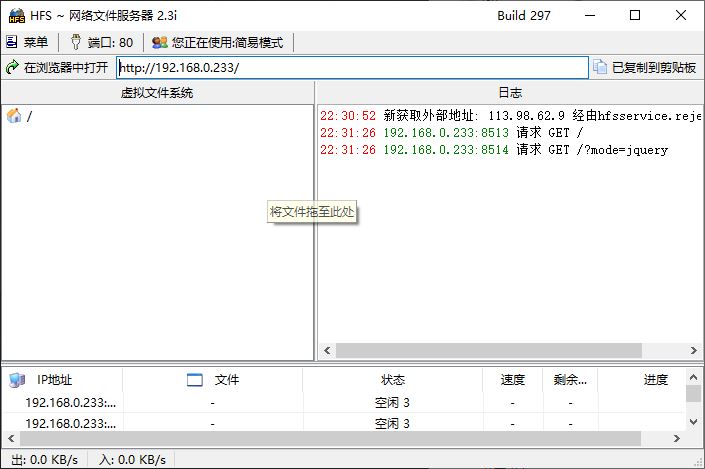This screenshot has width=705, height=469.
Task: Click the 速度 column header
Action: click(513, 380)
